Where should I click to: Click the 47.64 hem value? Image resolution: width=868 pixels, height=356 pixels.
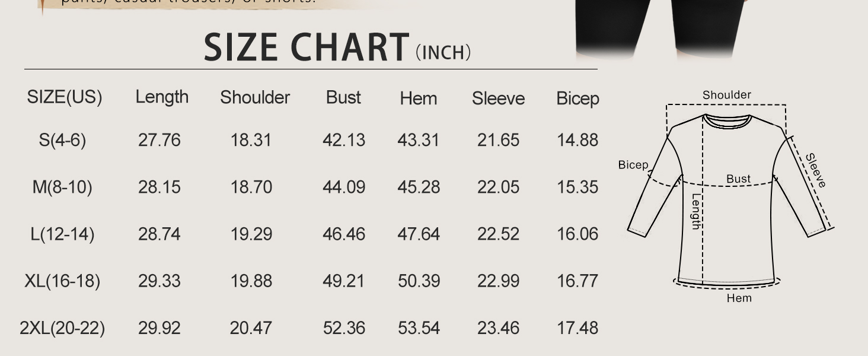pyautogui.click(x=419, y=234)
